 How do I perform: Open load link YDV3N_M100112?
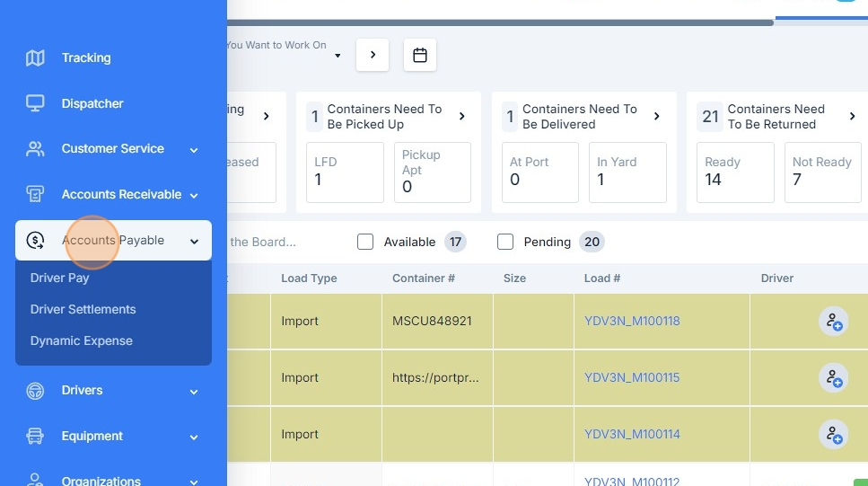point(632,481)
